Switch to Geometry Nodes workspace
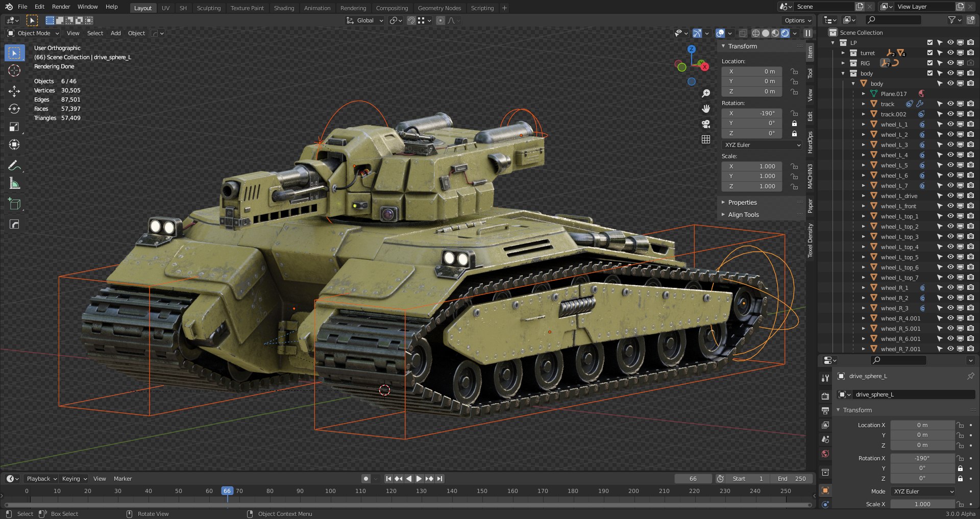This screenshot has width=980, height=519. coord(439,8)
